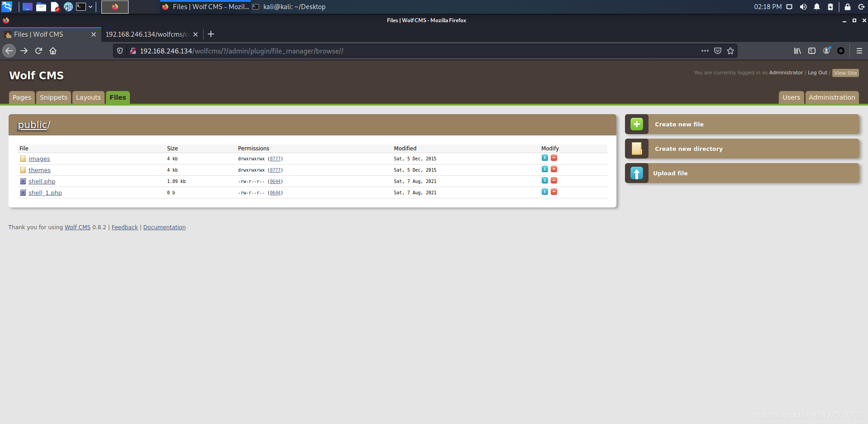Show Firefox sidebars icon
The height and width of the screenshot is (424, 868).
click(x=812, y=51)
